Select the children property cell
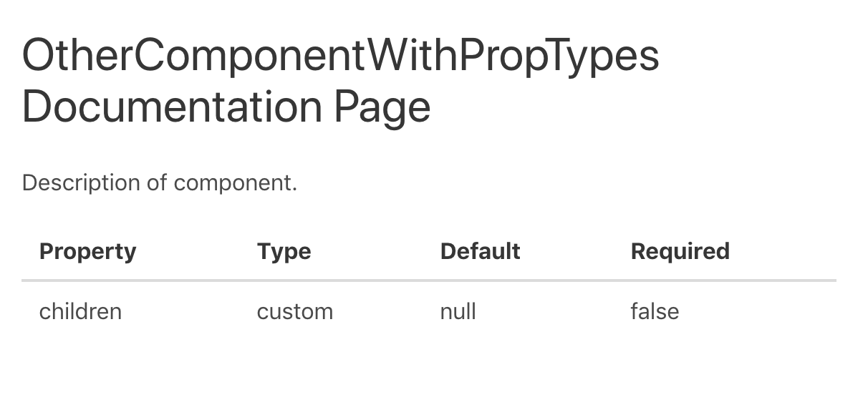The width and height of the screenshot is (868, 415). 80,311
